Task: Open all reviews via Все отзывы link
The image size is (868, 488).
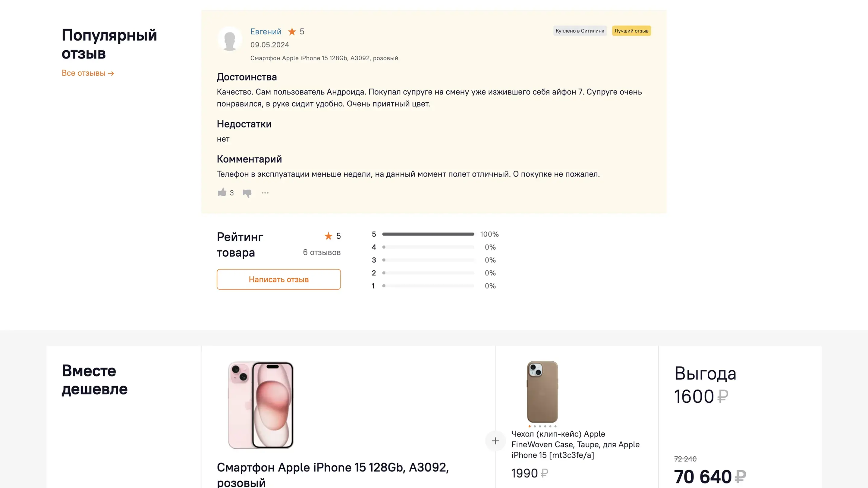Action: (88, 73)
